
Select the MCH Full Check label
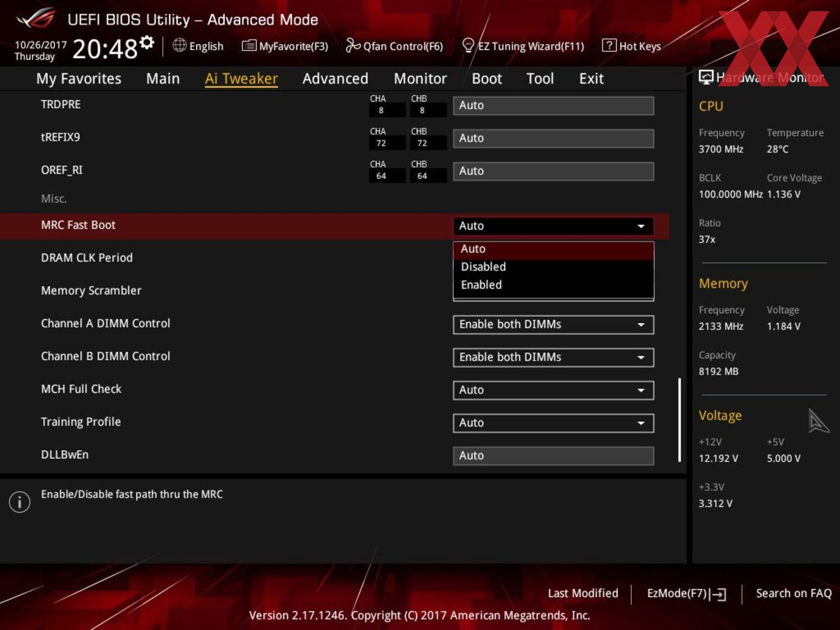coord(82,388)
